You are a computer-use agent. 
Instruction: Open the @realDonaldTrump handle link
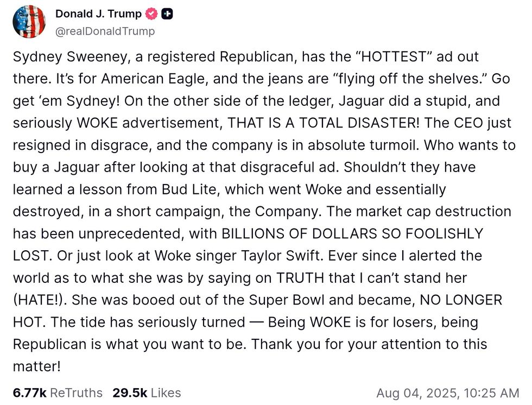pyautogui.click(x=105, y=31)
